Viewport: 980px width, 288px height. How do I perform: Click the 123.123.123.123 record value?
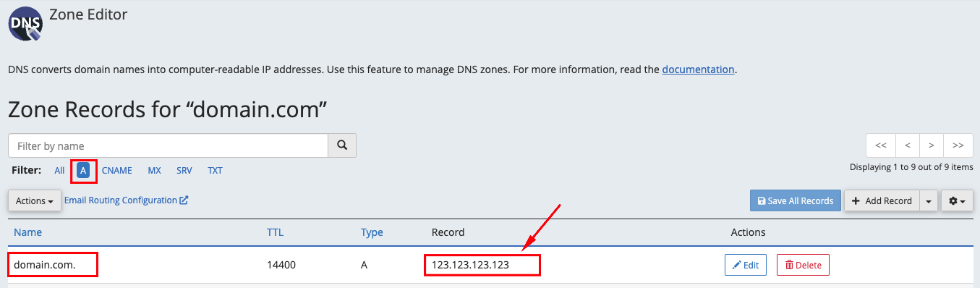tap(471, 265)
